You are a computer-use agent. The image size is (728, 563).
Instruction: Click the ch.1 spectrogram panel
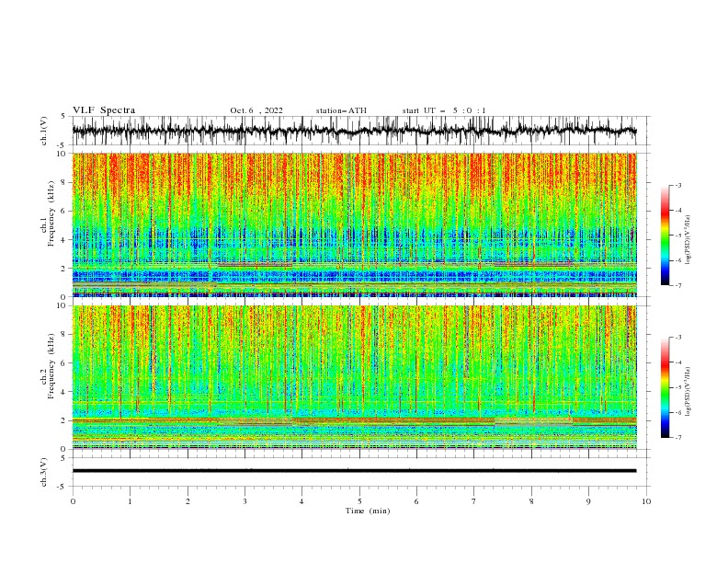(x=354, y=224)
